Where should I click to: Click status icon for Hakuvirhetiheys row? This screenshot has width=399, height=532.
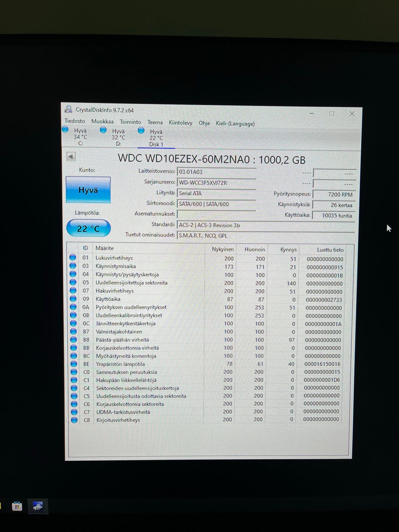pos(73,290)
